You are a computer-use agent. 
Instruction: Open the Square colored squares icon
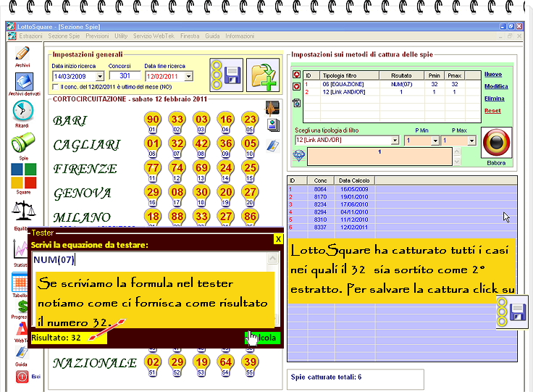(x=23, y=175)
